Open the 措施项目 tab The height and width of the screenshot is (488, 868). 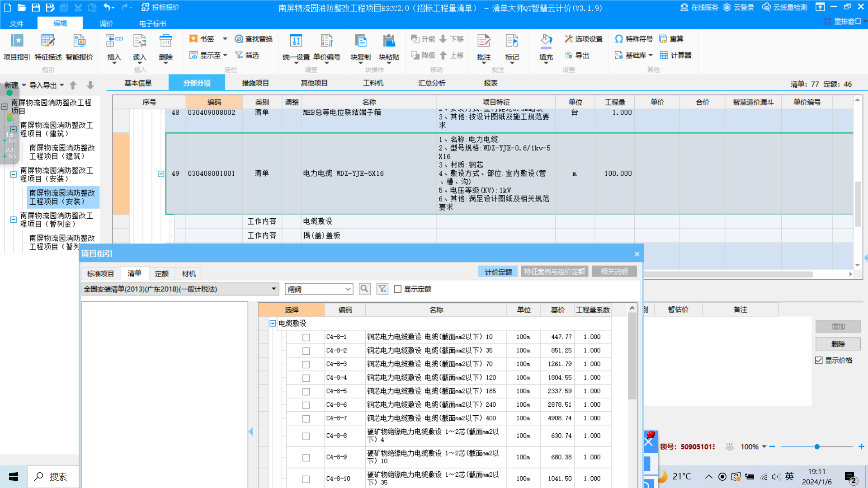(x=255, y=83)
